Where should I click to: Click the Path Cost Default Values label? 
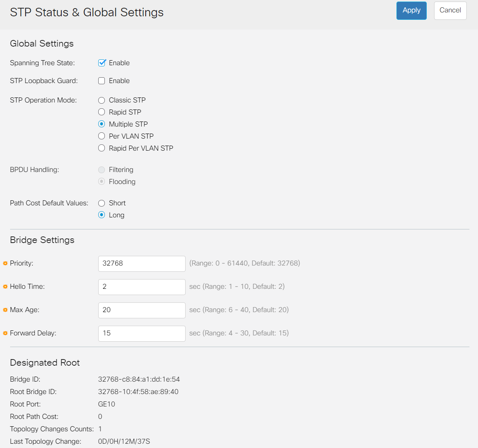(49, 203)
